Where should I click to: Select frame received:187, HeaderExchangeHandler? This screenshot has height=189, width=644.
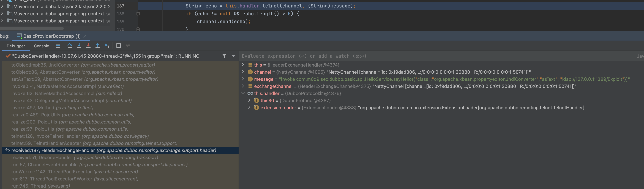tap(120, 150)
